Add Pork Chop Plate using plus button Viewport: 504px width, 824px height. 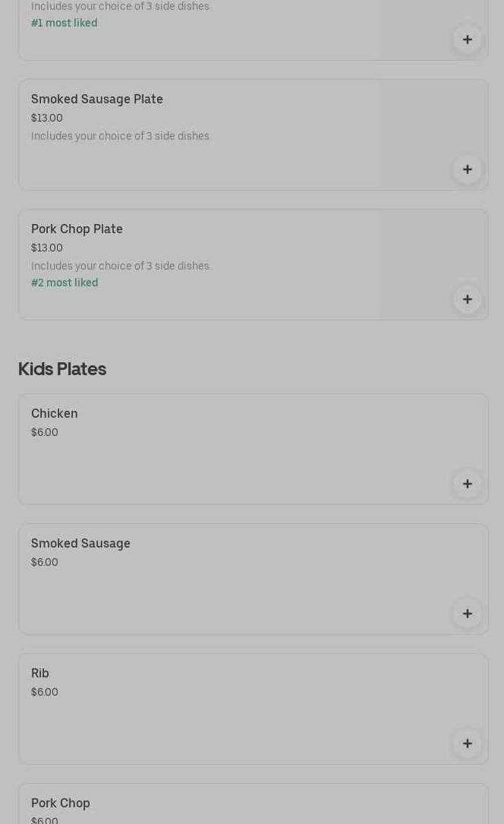coord(467,299)
